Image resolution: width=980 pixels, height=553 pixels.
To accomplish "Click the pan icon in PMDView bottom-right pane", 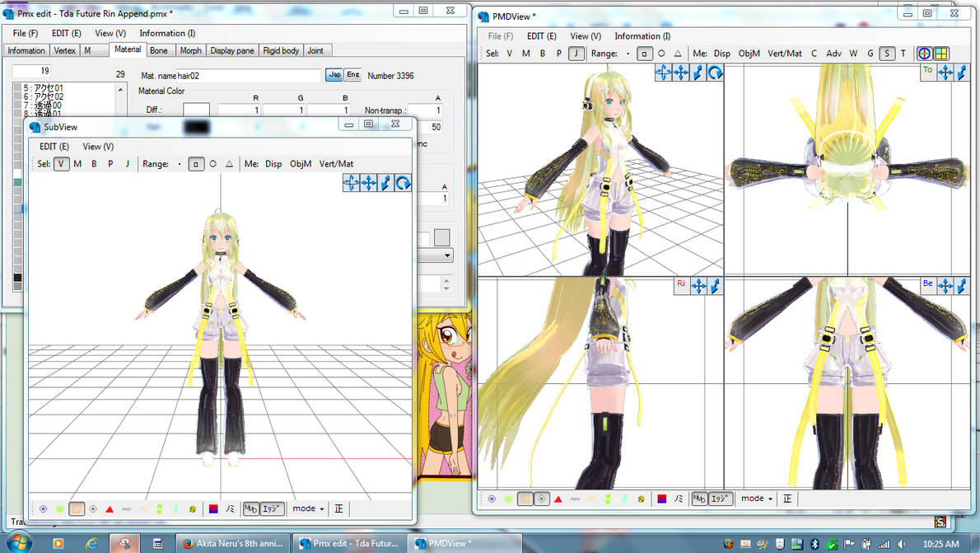I will [945, 286].
